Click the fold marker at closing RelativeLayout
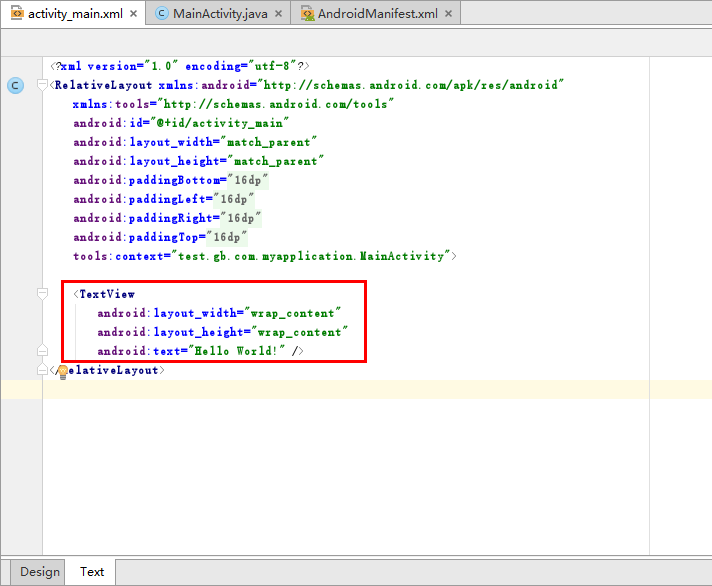The height and width of the screenshot is (586, 712). click(x=42, y=369)
